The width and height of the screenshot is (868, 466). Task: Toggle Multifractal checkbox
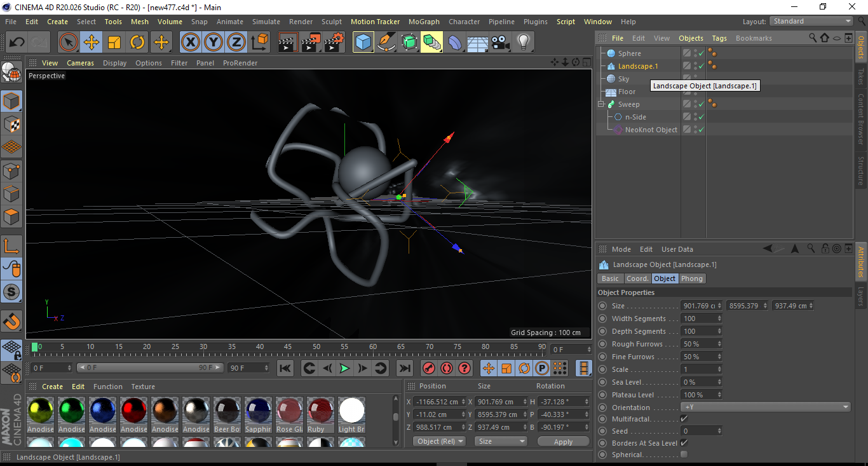coord(684,419)
